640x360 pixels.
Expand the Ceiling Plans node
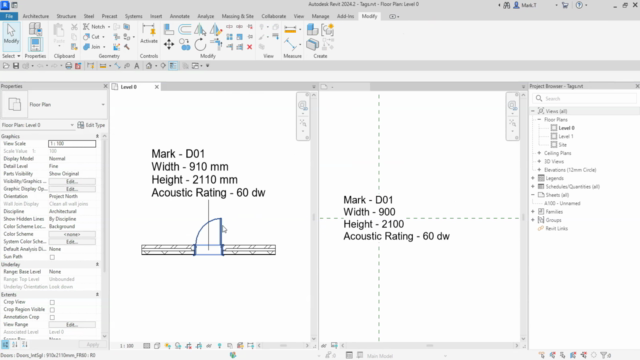point(539,153)
